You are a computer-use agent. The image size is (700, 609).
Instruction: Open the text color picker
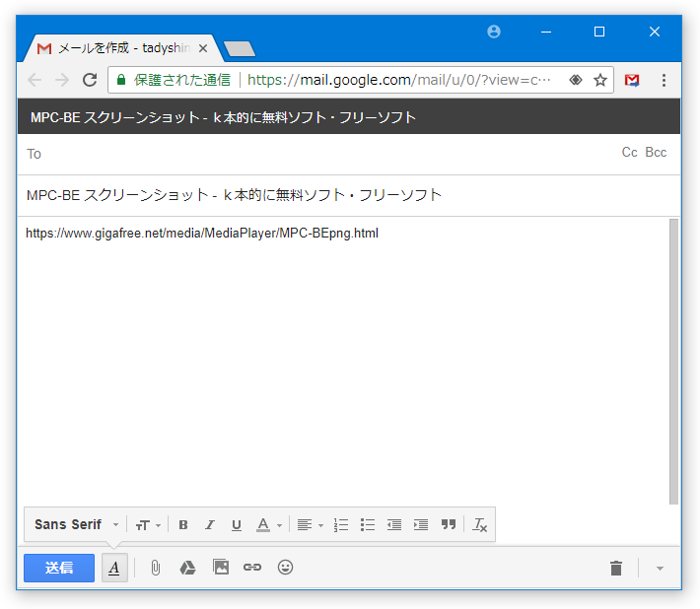point(269,525)
